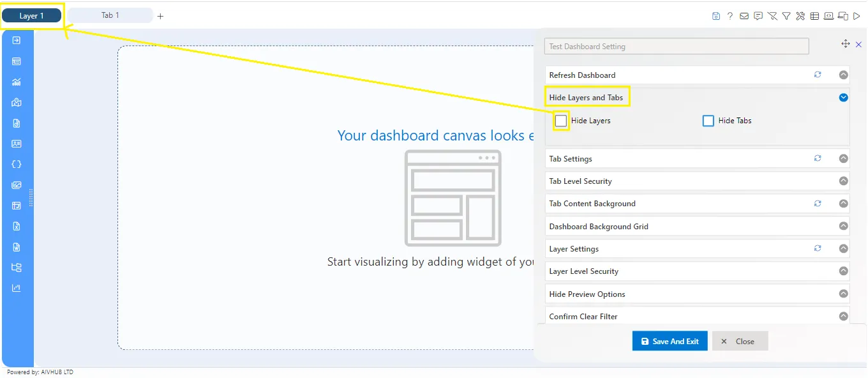Open the filter funnel icon
868x378 pixels.
coord(786,16)
